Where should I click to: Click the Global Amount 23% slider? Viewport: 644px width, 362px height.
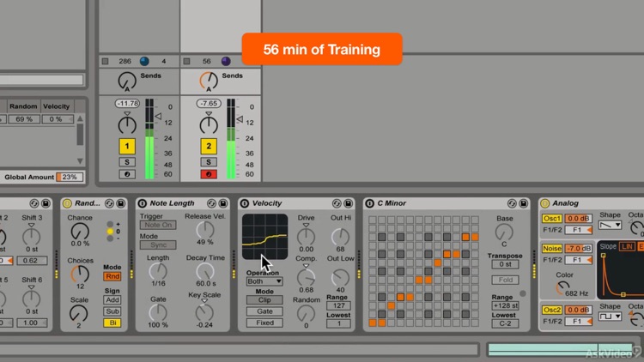coord(70,177)
